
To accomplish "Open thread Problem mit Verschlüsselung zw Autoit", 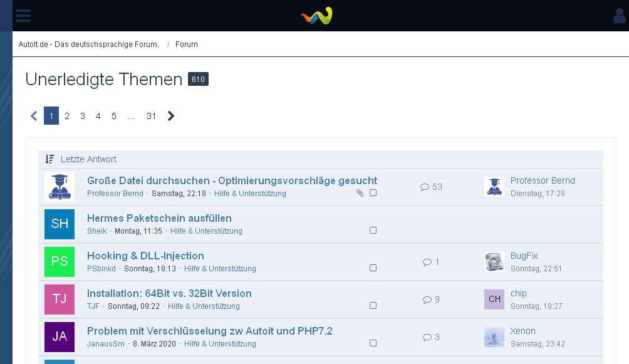I will tap(209, 331).
